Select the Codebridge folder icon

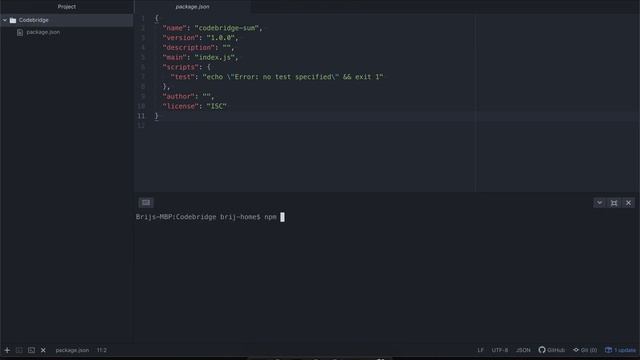click(13, 20)
